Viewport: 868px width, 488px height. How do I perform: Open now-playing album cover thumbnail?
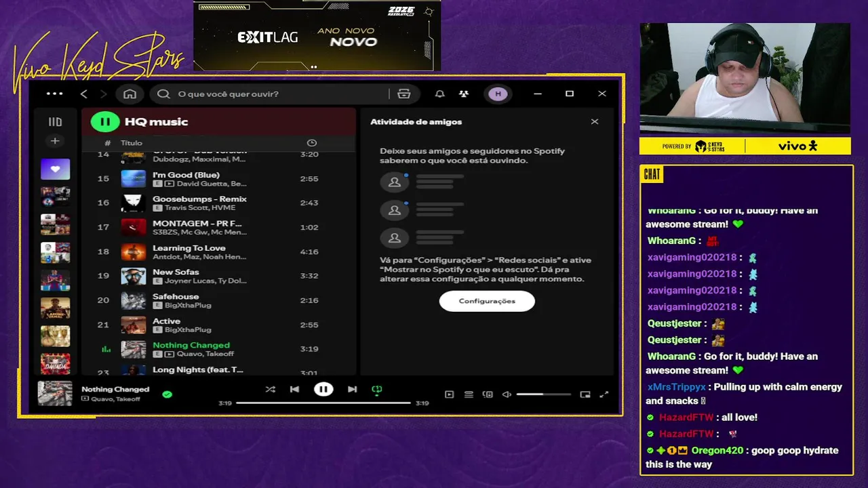click(55, 393)
